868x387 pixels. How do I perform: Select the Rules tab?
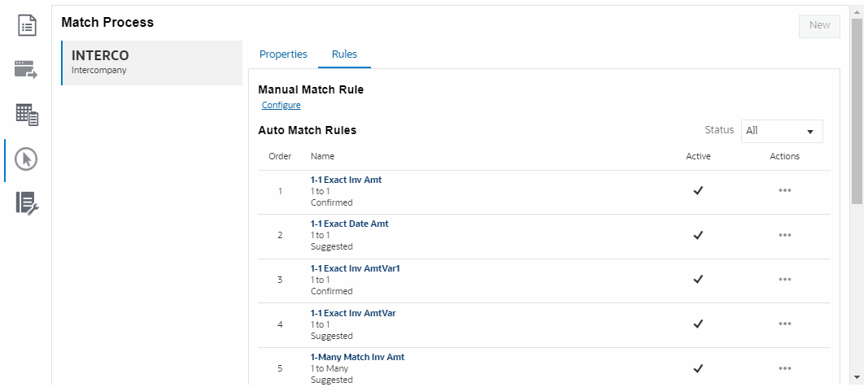(x=344, y=54)
